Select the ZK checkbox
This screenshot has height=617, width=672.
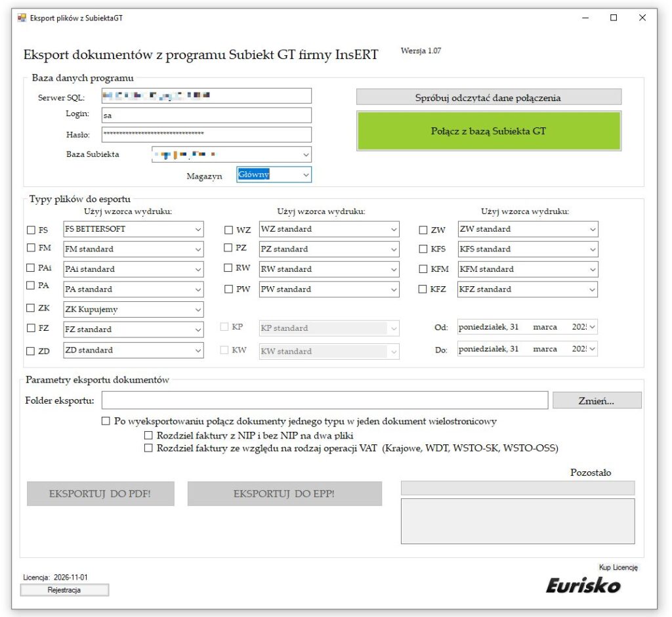click(x=30, y=308)
